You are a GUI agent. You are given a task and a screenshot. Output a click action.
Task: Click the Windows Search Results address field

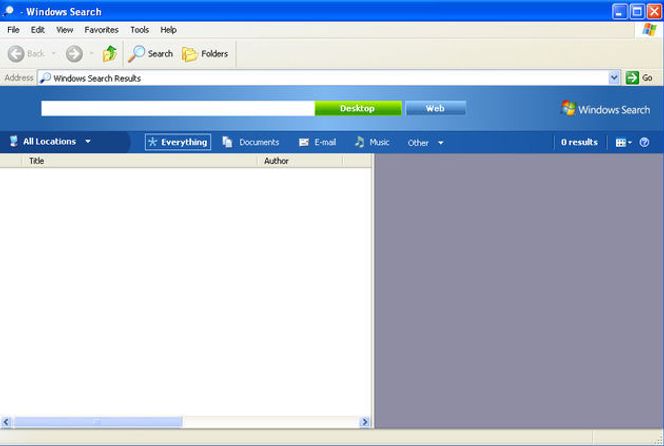point(324,78)
